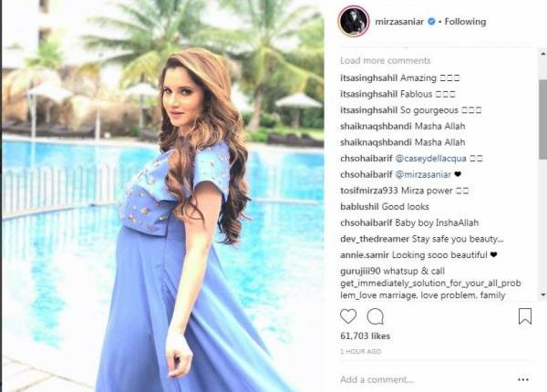The image size is (547, 392).
Task: Open the three-dot more options menu
Action: point(523,379)
